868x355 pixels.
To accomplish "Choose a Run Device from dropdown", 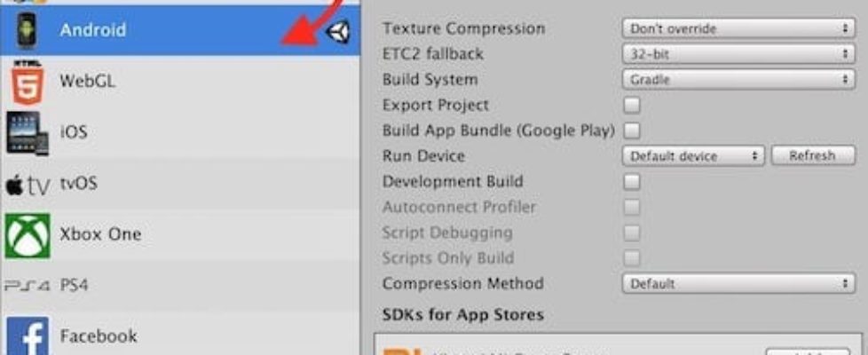I will tap(692, 156).
